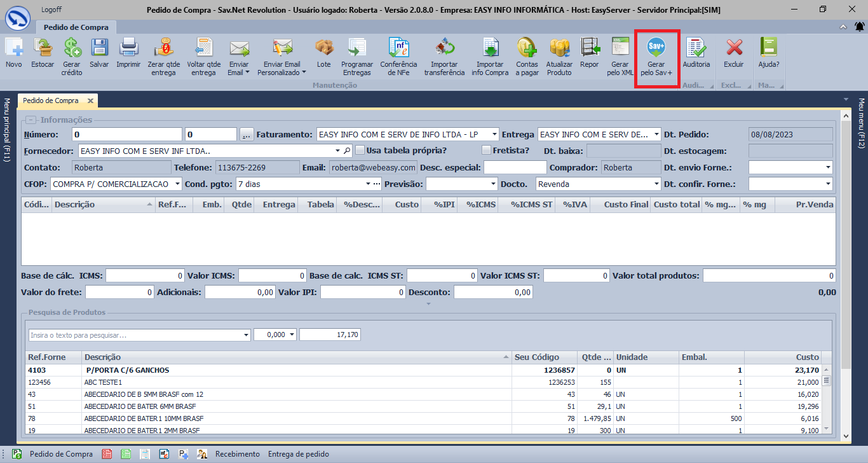Open the 0,000 quantity dropdown
This screenshot has height=463, width=868.
[292, 335]
